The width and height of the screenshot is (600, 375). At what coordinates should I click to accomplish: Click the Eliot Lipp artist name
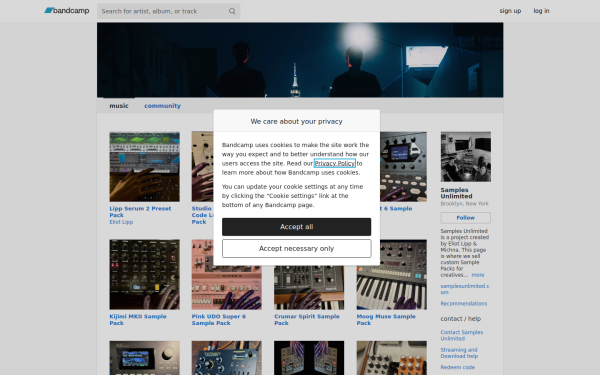click(x=121, y=222)
